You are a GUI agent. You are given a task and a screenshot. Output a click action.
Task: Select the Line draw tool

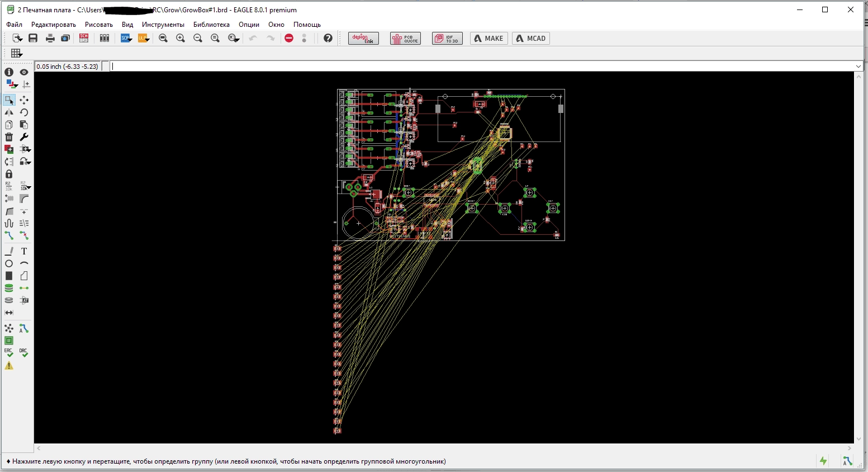9,251
